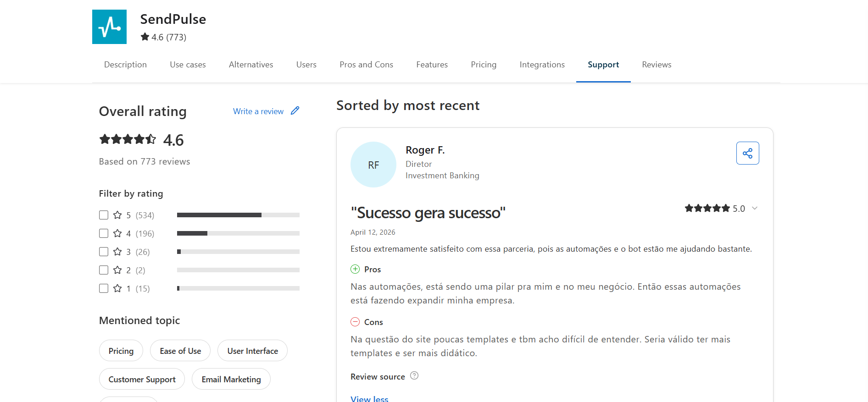Click the star icon next to 4.6 (773)

tap(145, 37)
